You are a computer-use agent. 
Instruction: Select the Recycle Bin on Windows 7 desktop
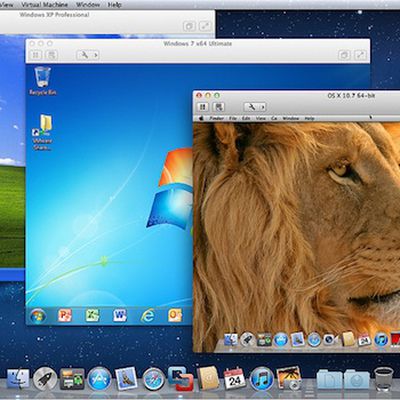[43, 81]
